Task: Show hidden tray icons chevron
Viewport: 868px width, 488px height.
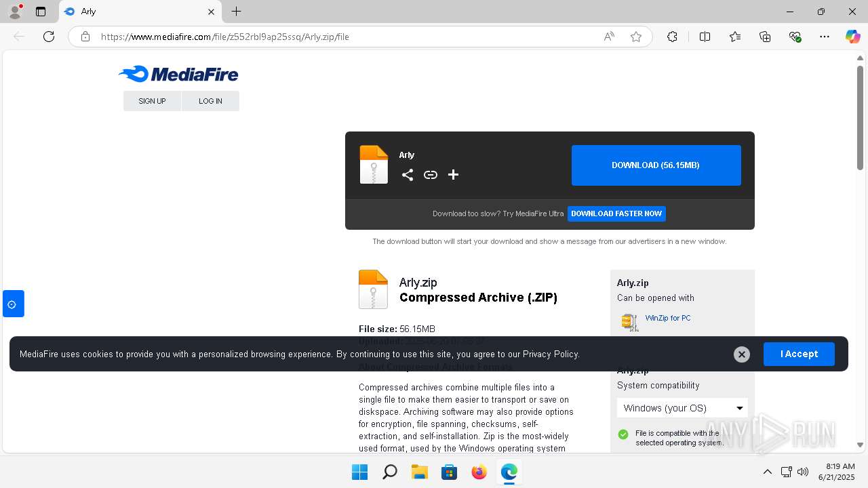Action: click(768, 472)
